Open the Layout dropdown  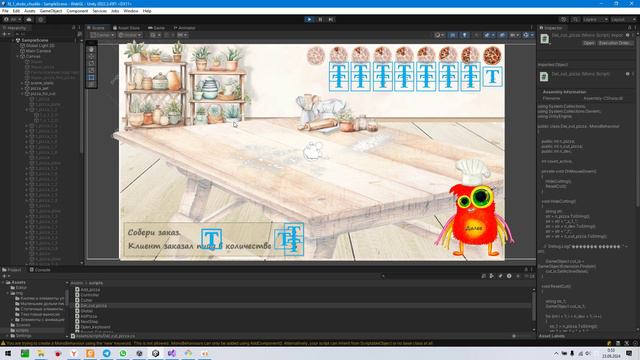pyautogui.click(x=623, y=19)
